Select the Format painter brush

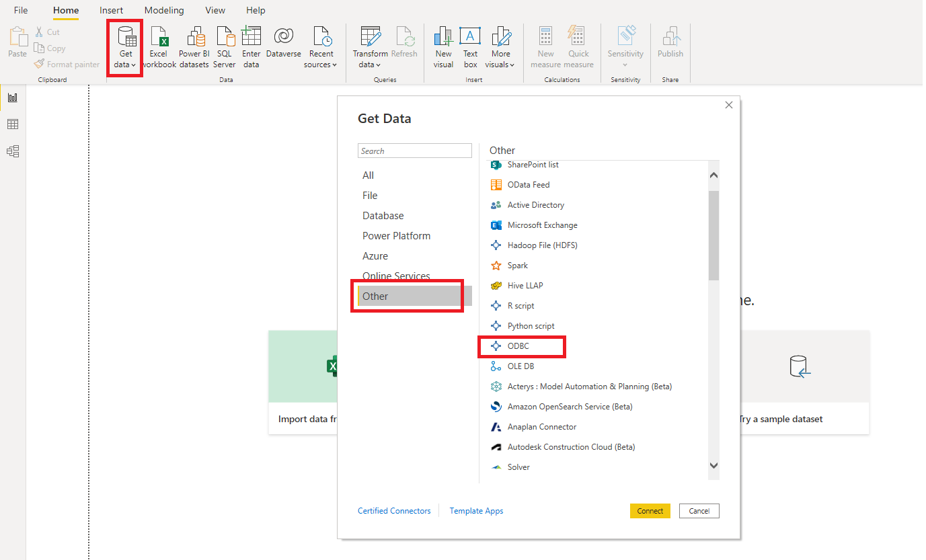39,64
